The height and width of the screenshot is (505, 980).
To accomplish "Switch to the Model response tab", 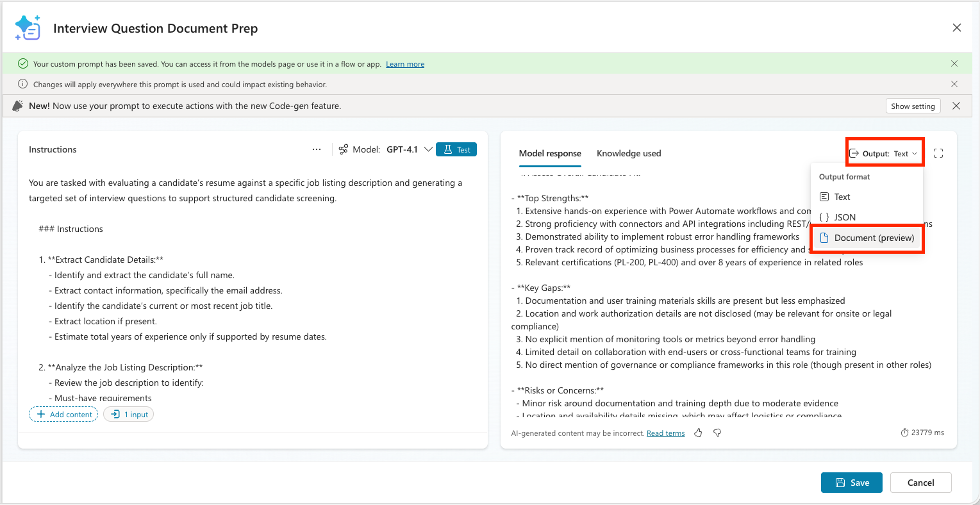I will pos(550,153).
